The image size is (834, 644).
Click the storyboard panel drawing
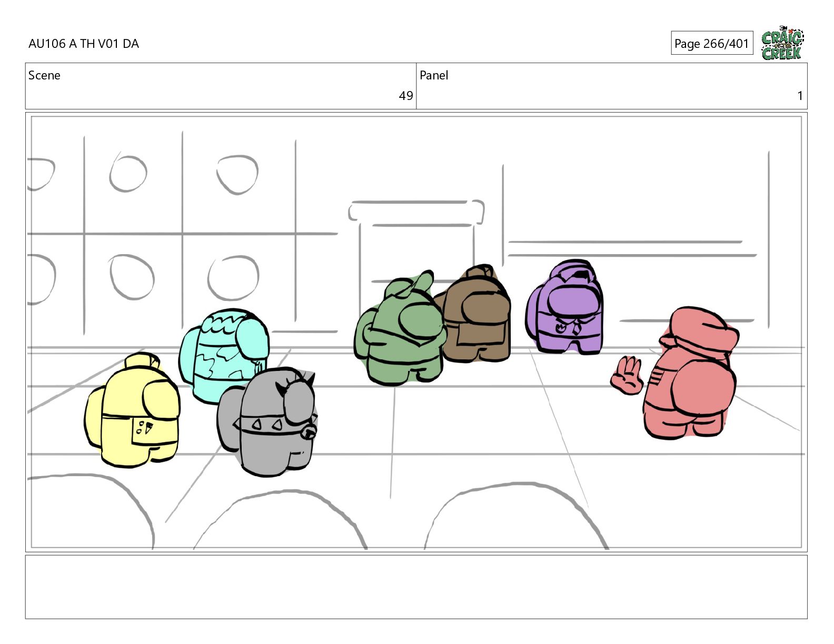416,332
